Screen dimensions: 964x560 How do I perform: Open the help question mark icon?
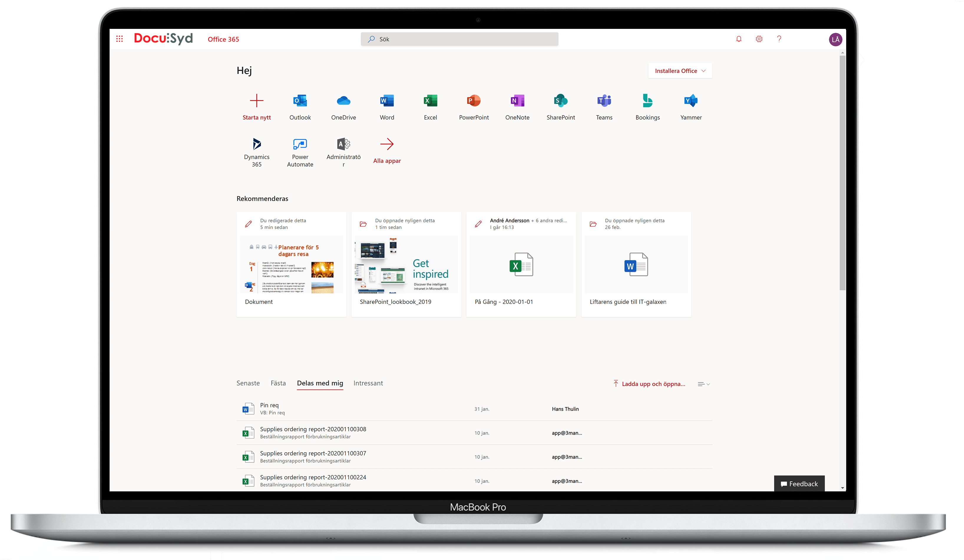(779, 39)
